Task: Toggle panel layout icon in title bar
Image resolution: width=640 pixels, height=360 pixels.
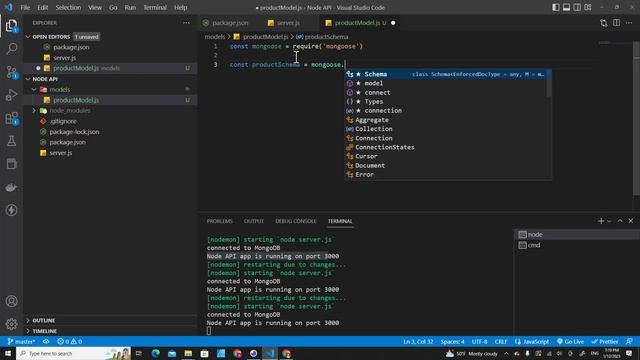Action: [x=567, y=7]
